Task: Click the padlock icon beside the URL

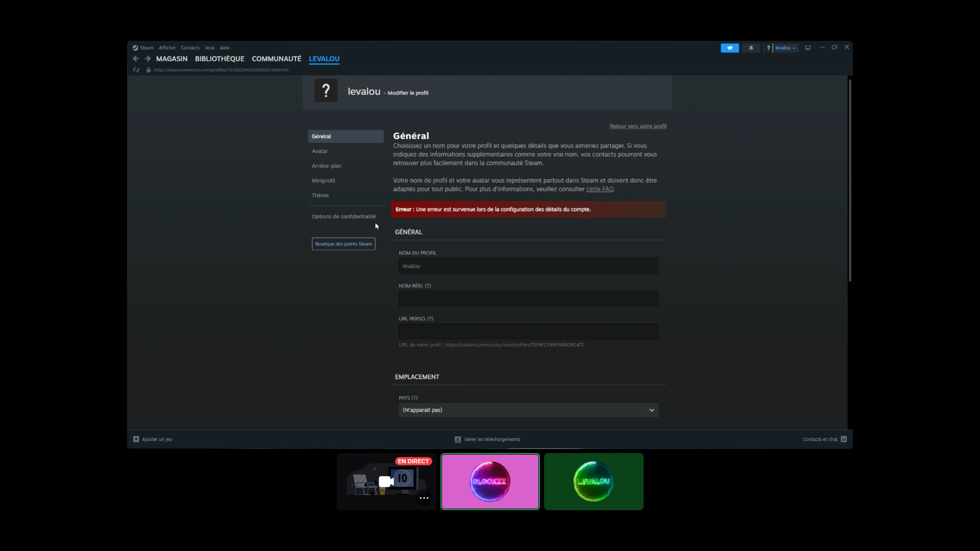Action: pos(149,70)
